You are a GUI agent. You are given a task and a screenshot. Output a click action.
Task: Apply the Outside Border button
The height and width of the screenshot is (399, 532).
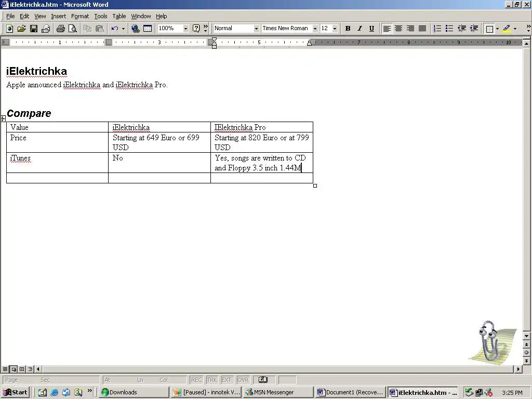[489, 29]
